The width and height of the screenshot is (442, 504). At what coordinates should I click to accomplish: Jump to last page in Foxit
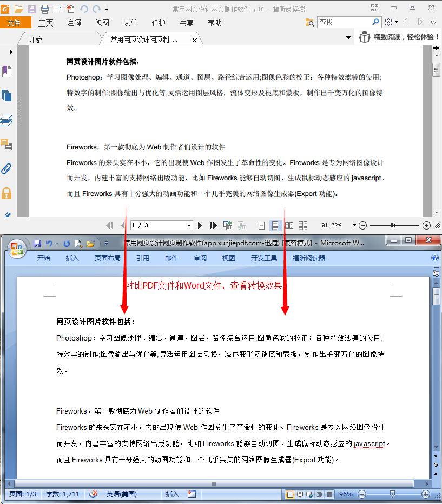click(x=213, y=226)
